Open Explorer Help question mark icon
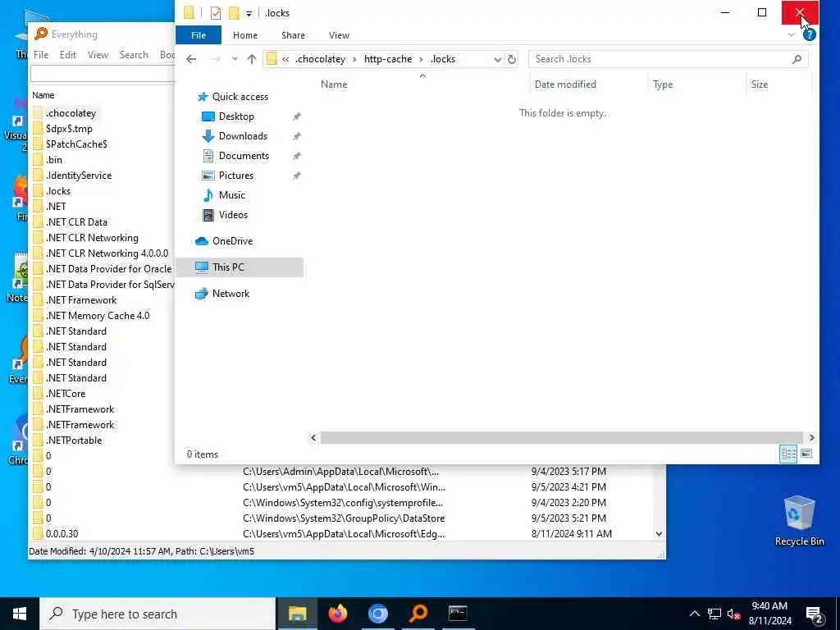840x630 pixels. tap(810, 35)
